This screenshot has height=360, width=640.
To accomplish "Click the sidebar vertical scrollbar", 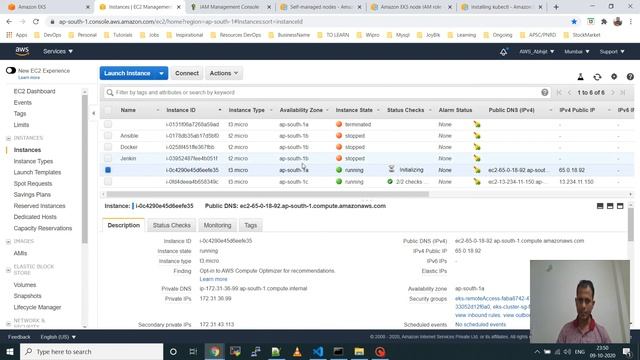I will pos(84,169).
